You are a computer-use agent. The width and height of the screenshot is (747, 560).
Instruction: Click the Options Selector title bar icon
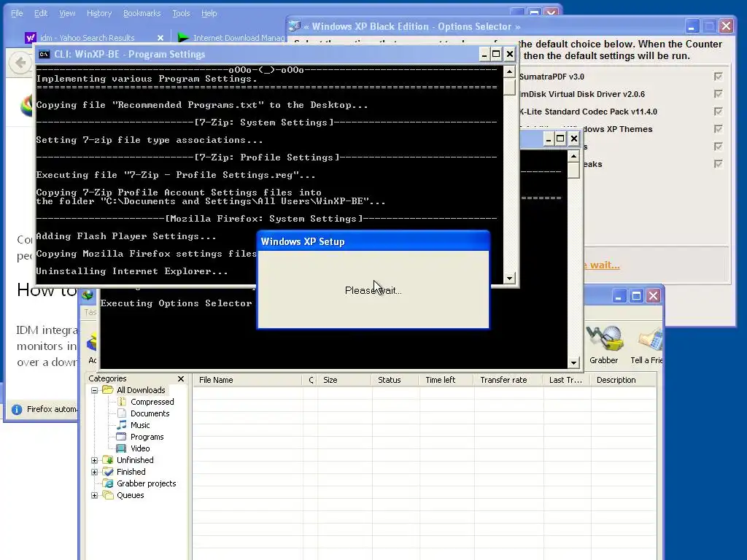[x=295, y=26]
